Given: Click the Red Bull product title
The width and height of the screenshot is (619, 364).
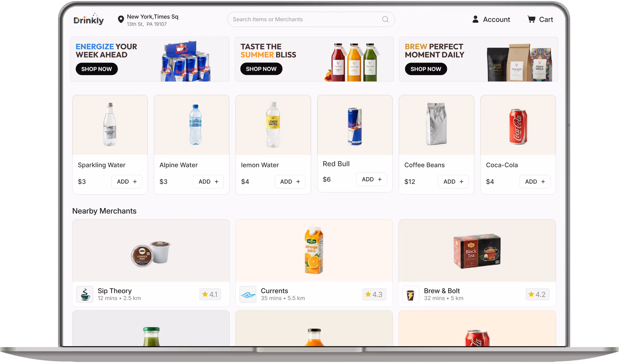Looking at the screenshot, I should click(336, 164).
